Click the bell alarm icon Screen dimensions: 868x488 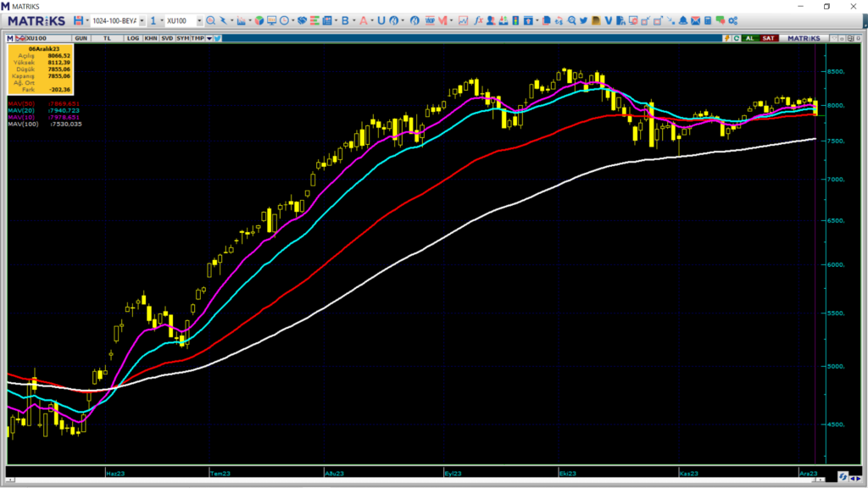[x=683, y=20]
